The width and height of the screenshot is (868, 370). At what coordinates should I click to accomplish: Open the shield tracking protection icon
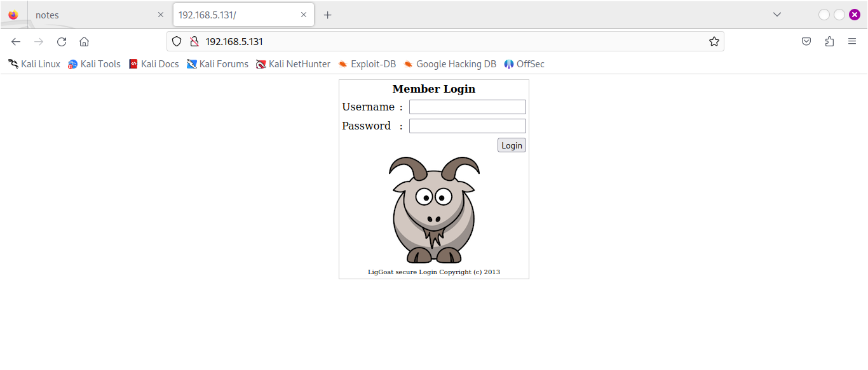(x=177, y=42)
